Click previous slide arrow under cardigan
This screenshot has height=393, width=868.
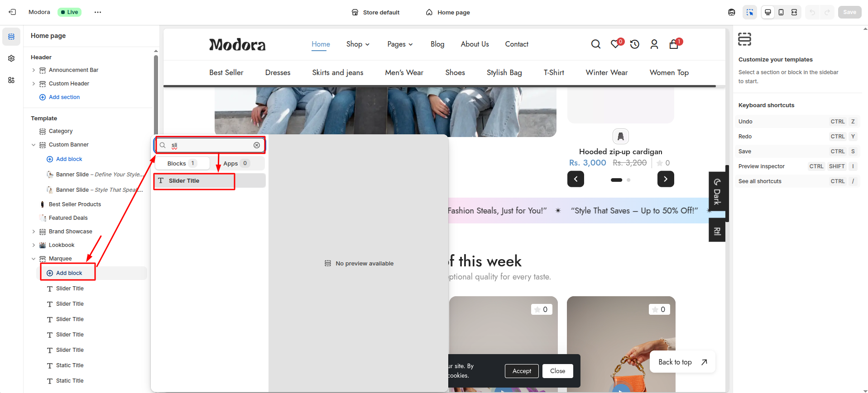pos(575,179)
